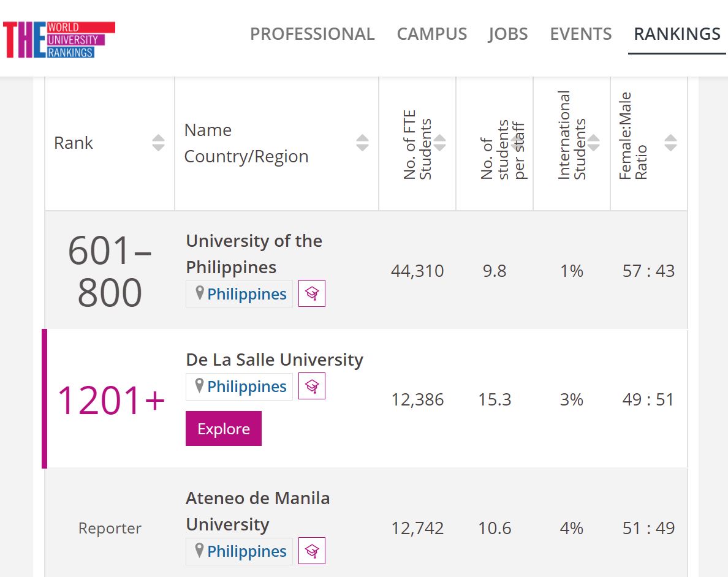
Task: Select the Rankings tab
Action: 677,34
